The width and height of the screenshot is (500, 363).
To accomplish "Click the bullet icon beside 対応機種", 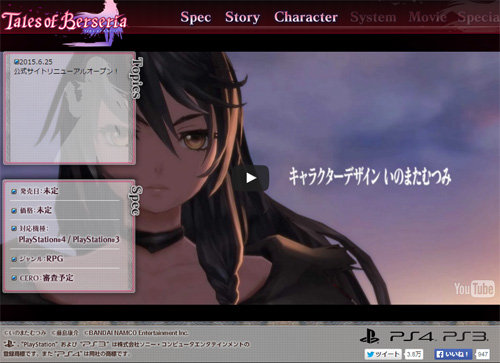I will coord(14,229).
